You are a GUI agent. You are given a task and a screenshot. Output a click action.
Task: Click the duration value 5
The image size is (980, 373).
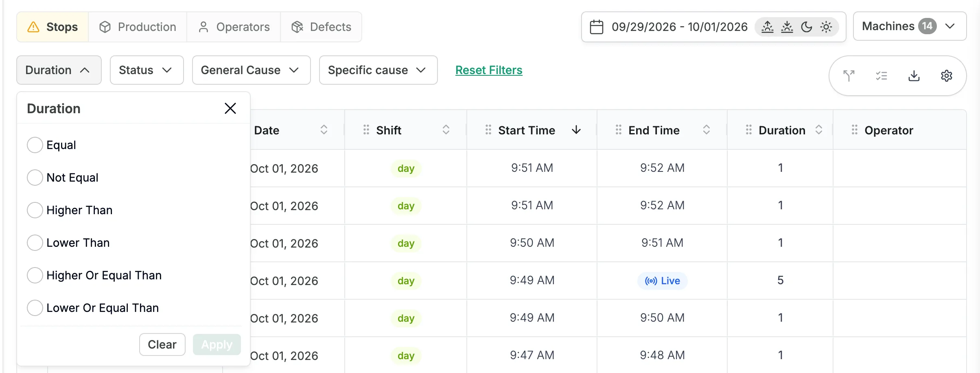pyautogui.click(x=781, y=280)
